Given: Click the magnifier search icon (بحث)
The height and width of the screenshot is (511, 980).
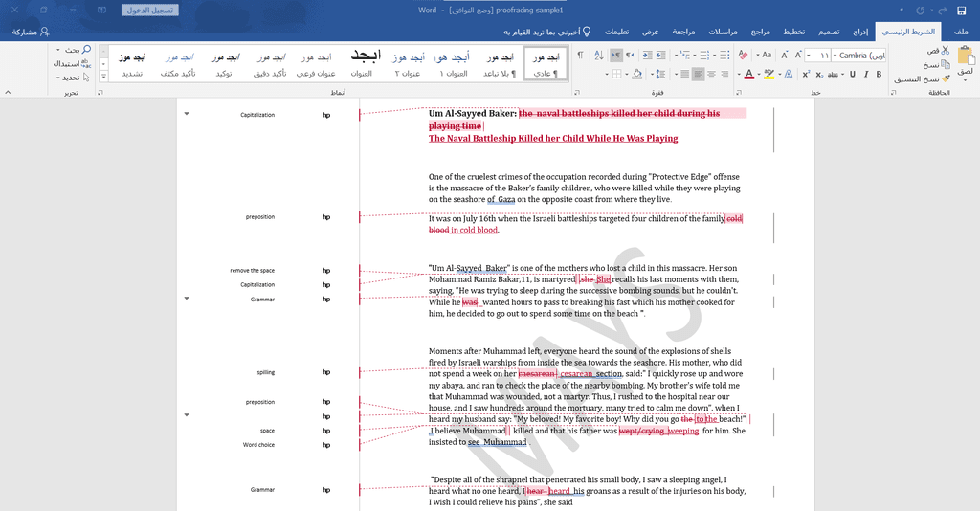Looking at the screenshot, I should tap(86, 50).
